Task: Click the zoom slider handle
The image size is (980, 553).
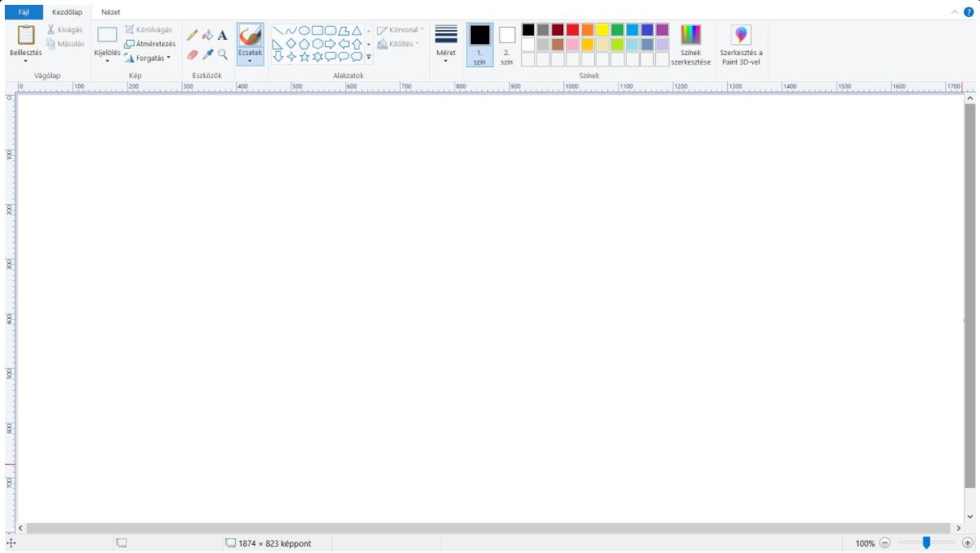Action: 927,543
